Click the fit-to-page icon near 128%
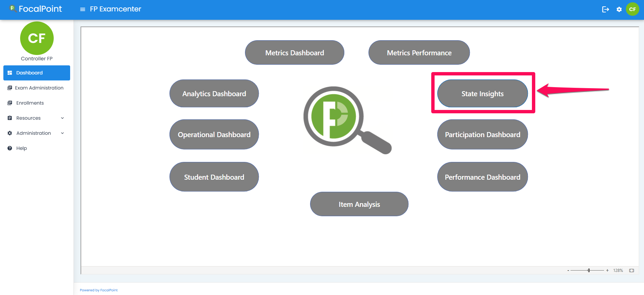 [632, 271]
